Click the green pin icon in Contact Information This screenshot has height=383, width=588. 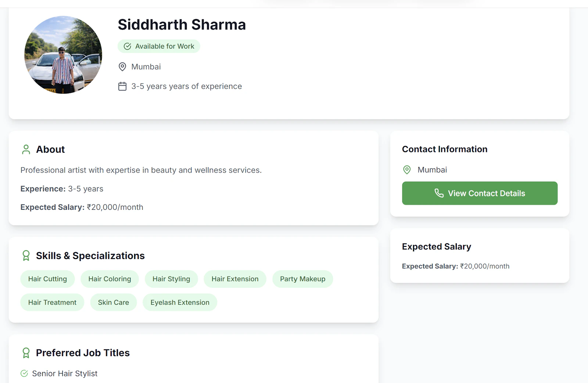coord(407,170)
